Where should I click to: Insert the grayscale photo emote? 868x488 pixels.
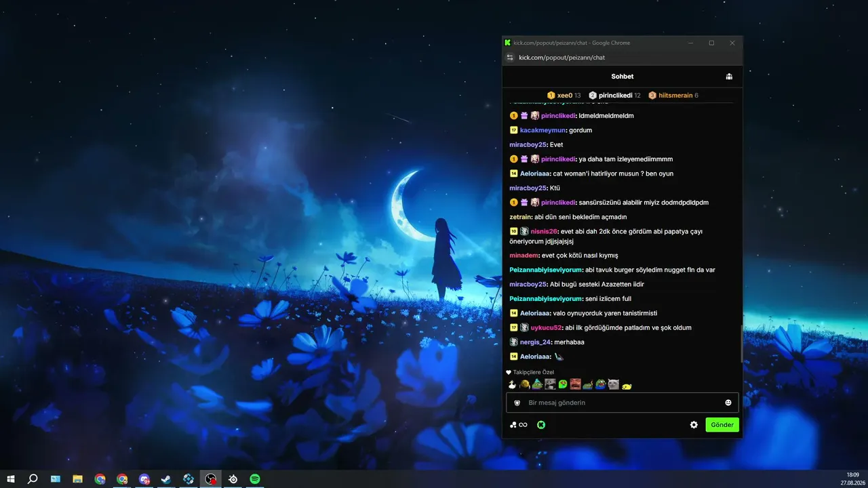(x=550, y=384)
